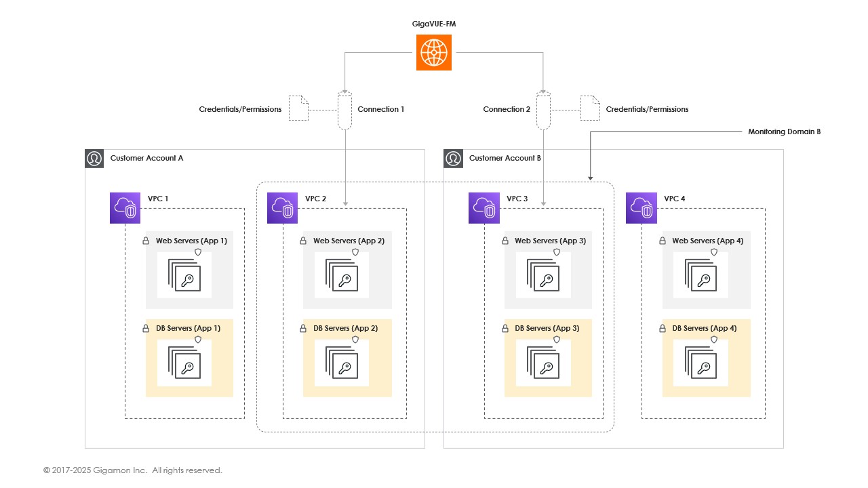Select the VPC 1 cloud shield icon
The width and height of the screenshot is (868, 488).
point(125,208)
